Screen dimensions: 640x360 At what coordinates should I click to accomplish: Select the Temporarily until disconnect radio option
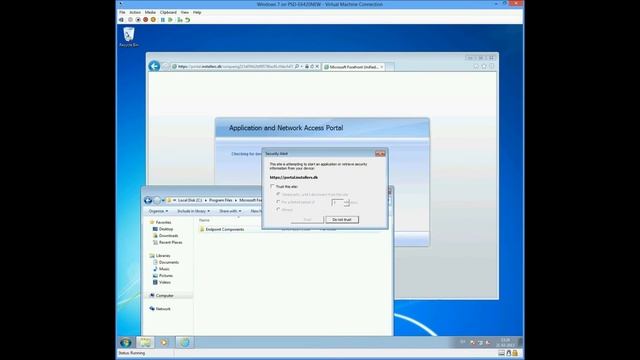click(x=278, y=194)
